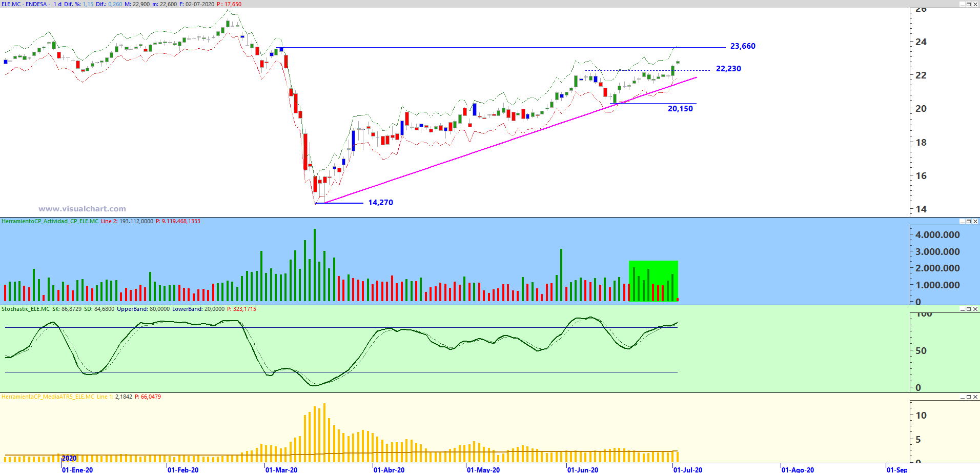Image resolution: width=980 pixels, height=473 pixels.
Task: Click the 22,230 dashed level label
Action: (x=728, y=69)
